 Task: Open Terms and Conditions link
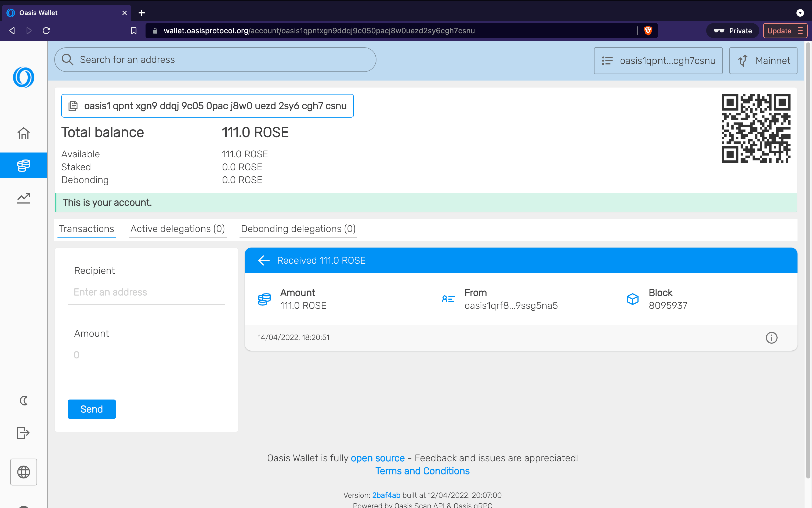[422, 471]
